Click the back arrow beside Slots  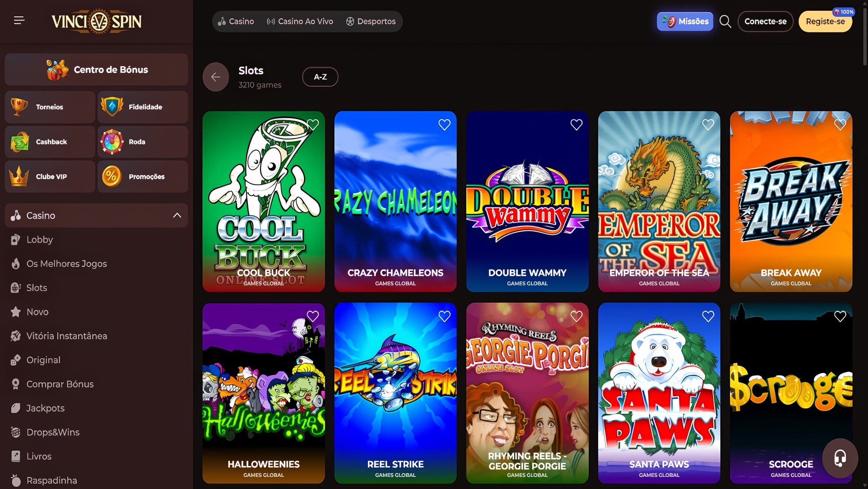(x=216, y=77)
